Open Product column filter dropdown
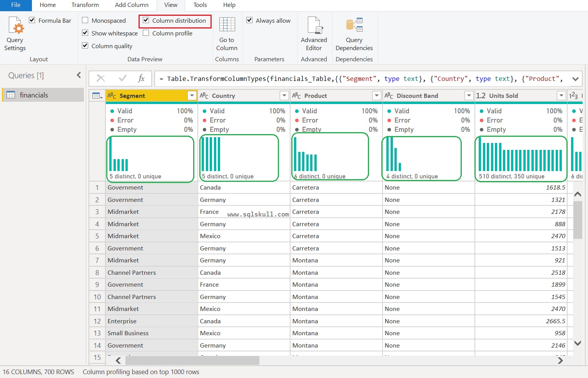The width and height of the screenshot is (588, 378). (376, 96)
